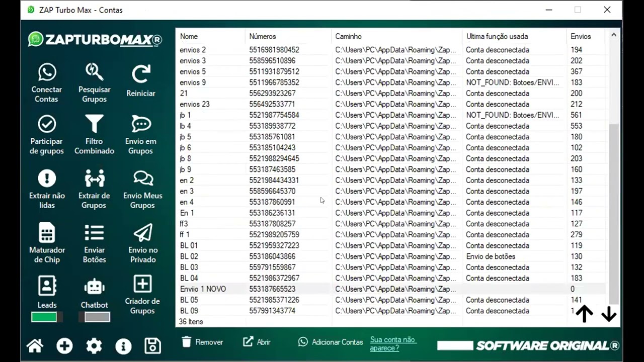Toggle the gray Chatbot switch
The image size is (644, 362).
click(94, 317)
